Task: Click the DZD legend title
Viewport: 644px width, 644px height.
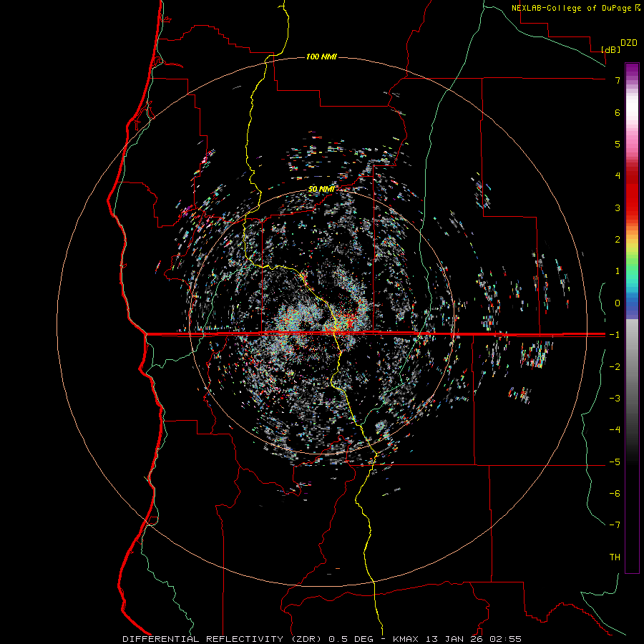Action: tap(628, 43)
